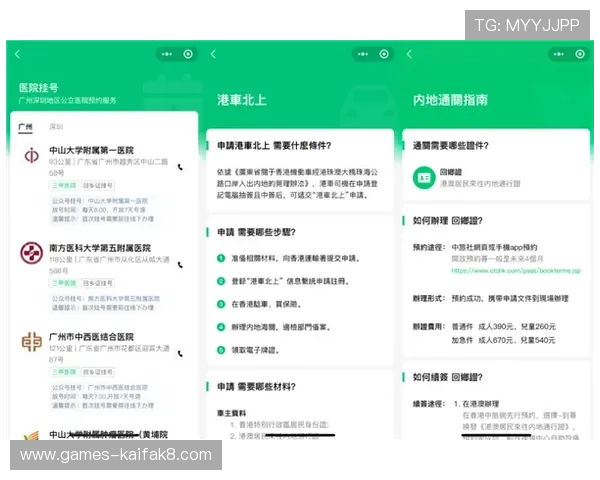Click heading 如何續簽 回鄉證?
The height and width of the screenshot is (480, 600).
[x=447, y=377]
